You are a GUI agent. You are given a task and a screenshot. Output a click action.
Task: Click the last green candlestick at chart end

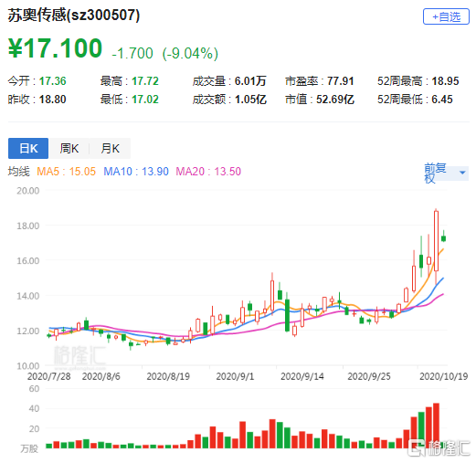click(x=444, y=238)
